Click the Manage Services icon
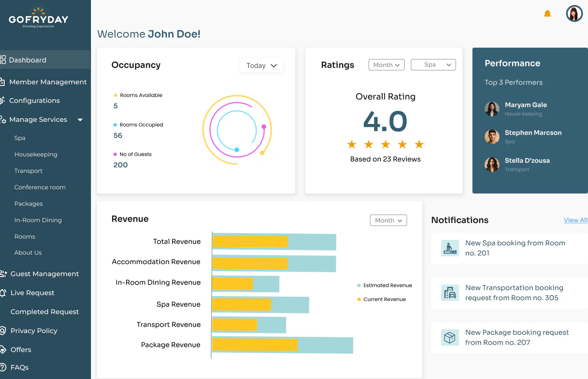 point(3,119)
